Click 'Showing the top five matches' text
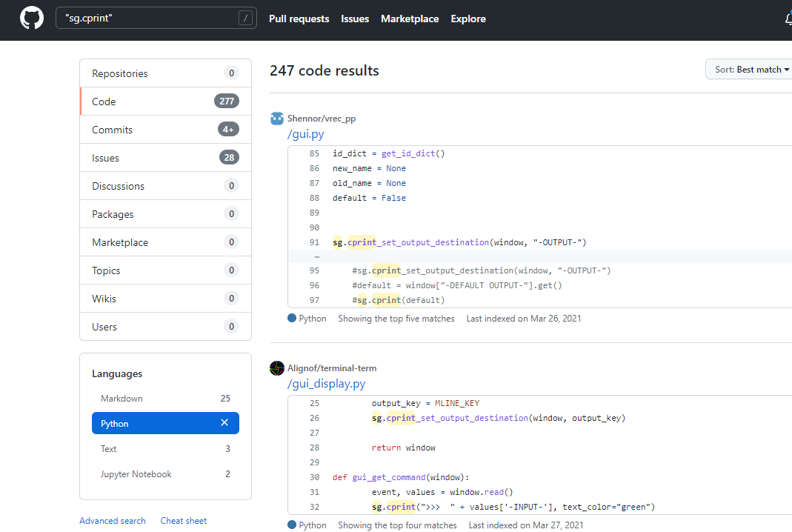The image size is (792, 532). (x=396, y=319)
